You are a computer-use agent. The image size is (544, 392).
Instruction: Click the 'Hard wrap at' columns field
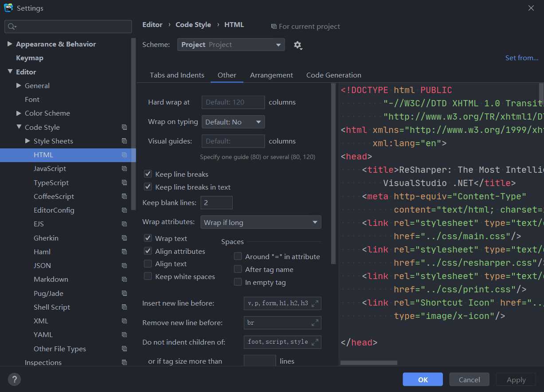point(233,102)
